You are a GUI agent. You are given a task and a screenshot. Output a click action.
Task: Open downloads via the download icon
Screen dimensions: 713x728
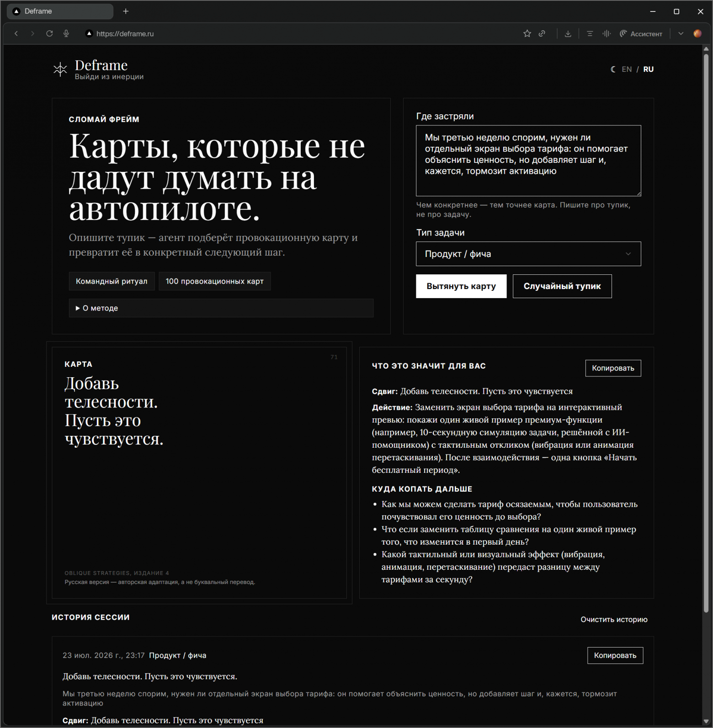pos(568,33)
